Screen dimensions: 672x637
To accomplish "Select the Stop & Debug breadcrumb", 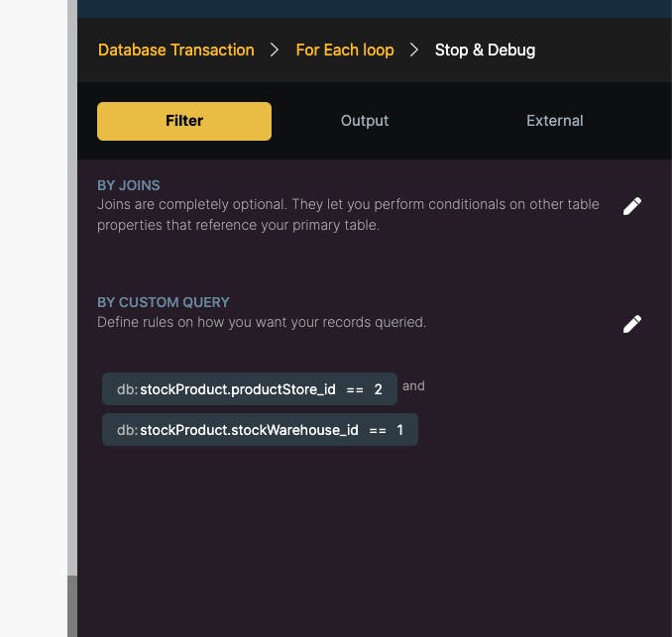I will (485, 51).
